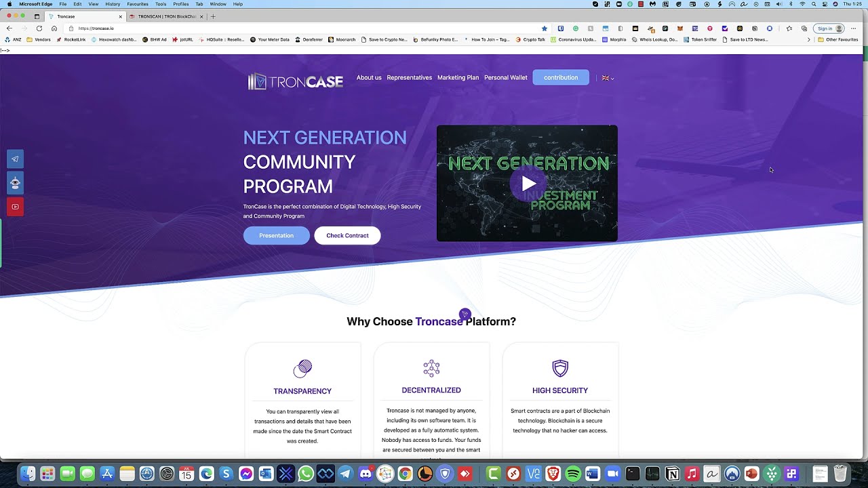The height and width of the screenshot is (488, 868).
Task: Go to Representatives page
Action: click(409, 77)
